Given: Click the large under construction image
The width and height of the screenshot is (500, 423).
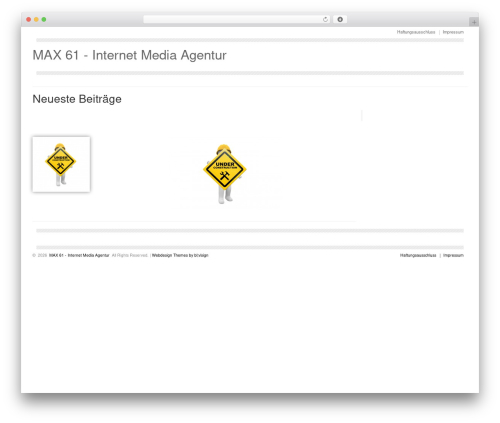Looking at the screenshot, I should [x=225, y=174].
